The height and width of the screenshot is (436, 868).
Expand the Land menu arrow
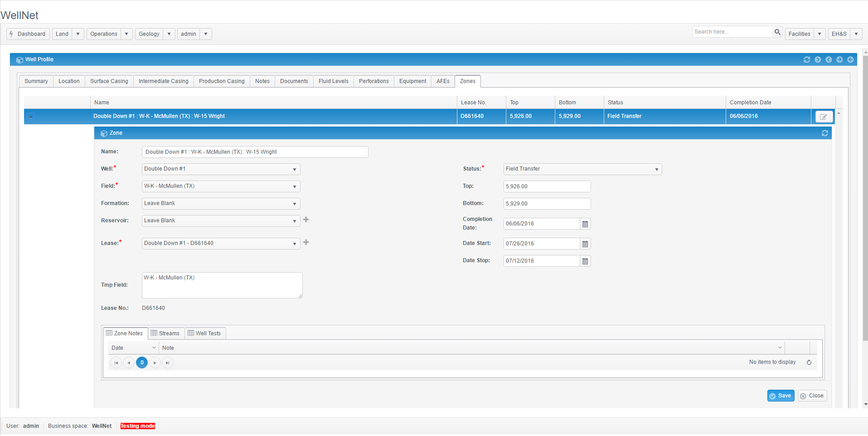click(78, 34)
